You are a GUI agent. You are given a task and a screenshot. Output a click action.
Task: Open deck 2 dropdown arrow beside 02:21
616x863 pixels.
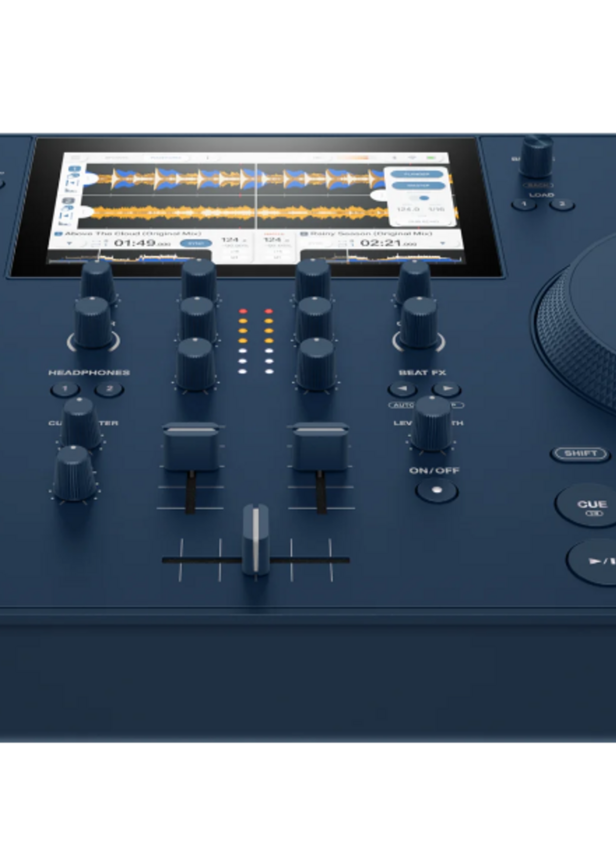click(443, 243)
